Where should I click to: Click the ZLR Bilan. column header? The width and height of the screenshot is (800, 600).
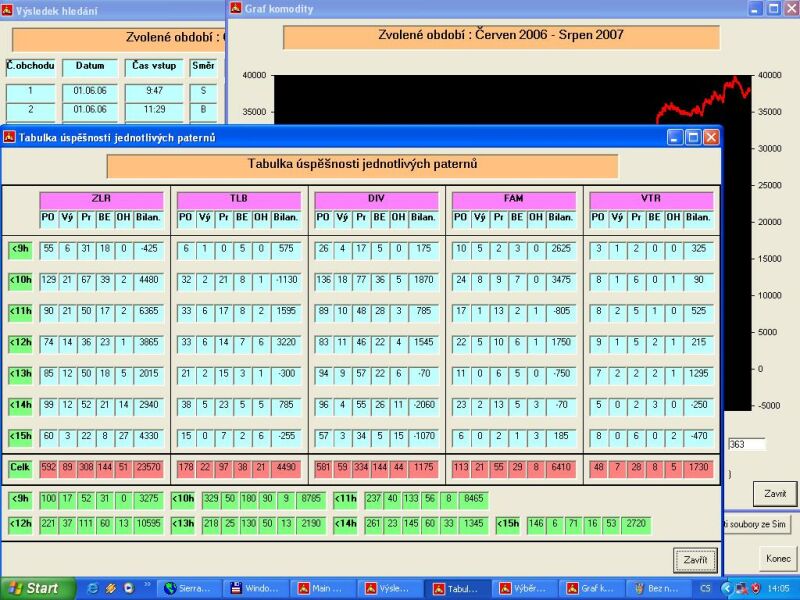pos(148,218)
